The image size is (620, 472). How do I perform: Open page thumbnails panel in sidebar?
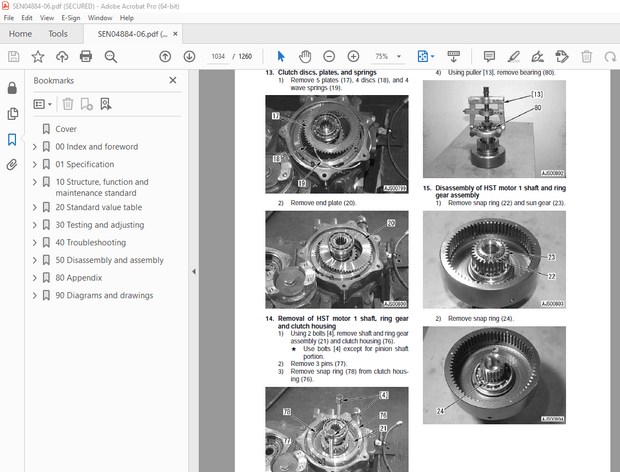12,114
